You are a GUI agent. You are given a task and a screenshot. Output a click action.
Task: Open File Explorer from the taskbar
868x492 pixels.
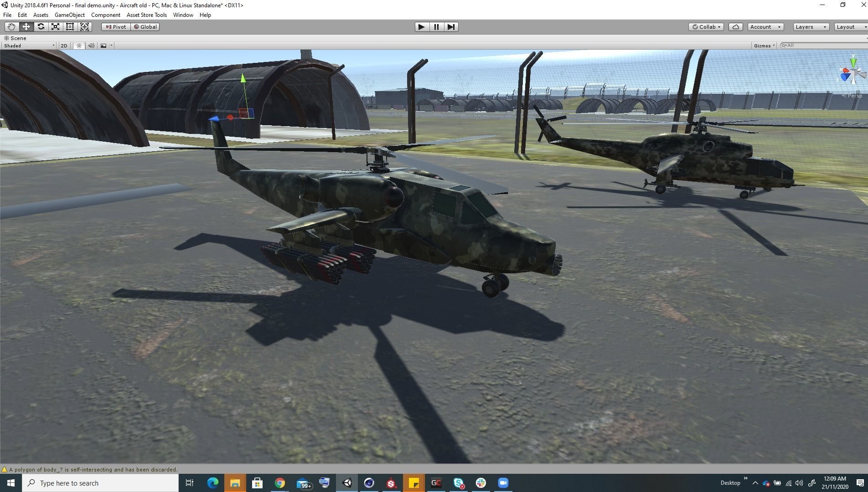tap(235, 483)
